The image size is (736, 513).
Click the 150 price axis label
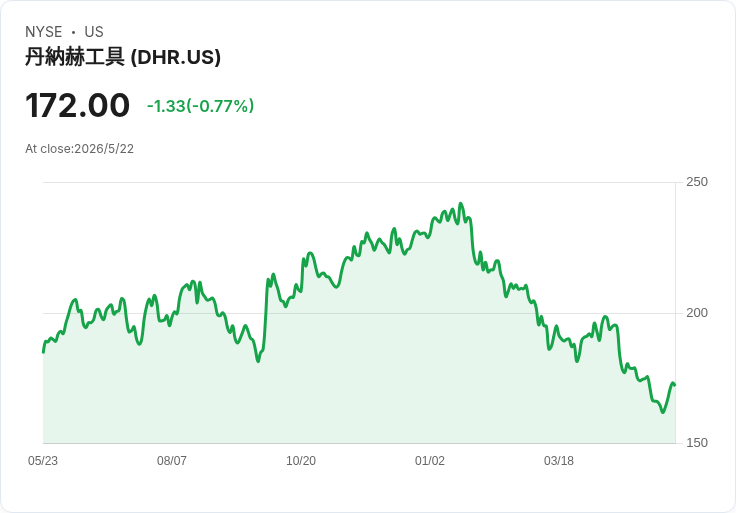[697, 443]
